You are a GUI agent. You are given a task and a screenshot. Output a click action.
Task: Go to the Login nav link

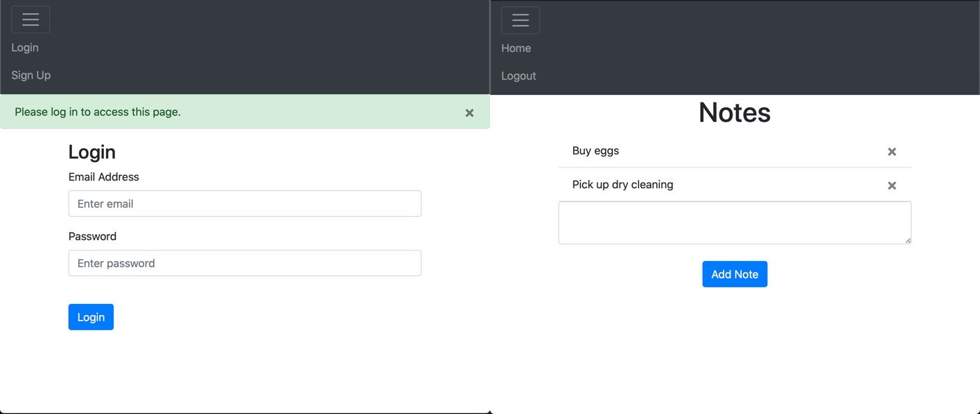(x=25, y=48)
